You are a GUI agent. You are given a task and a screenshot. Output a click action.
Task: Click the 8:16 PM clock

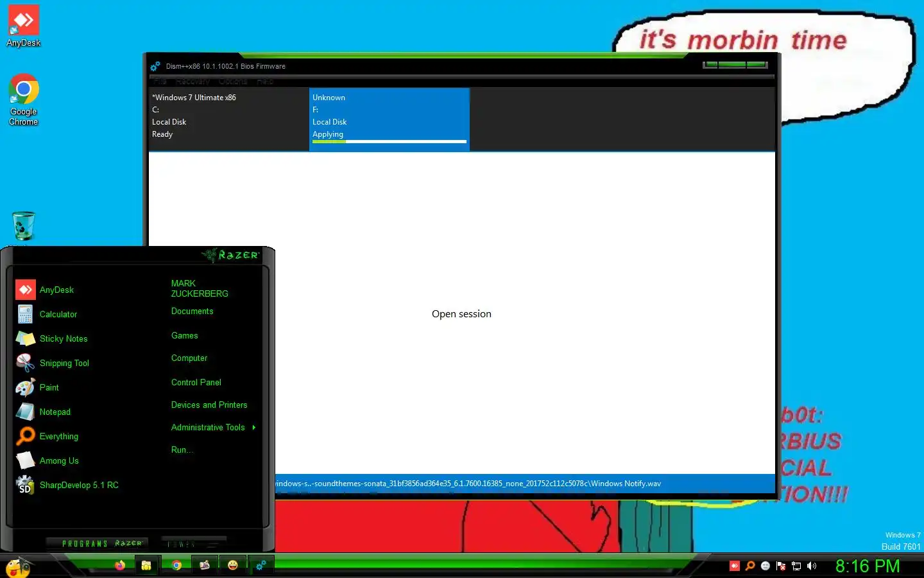pyautogui.click(x=868, y=566)
